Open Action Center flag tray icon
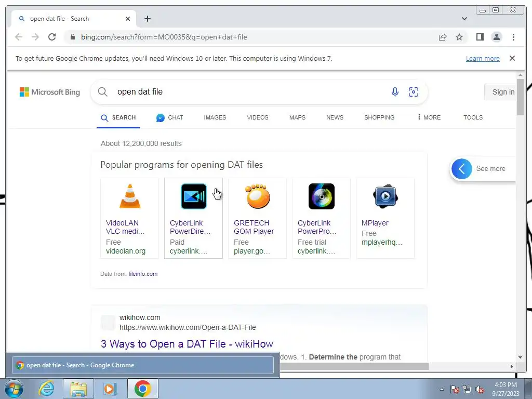Image resolution: width=532 pixels, height=399 pixels. 455,389
